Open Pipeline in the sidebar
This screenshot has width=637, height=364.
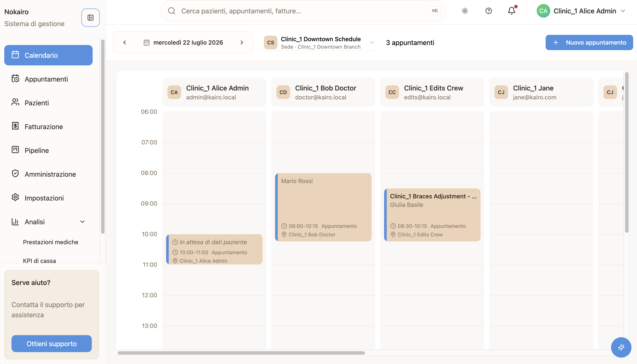(48, 150)
